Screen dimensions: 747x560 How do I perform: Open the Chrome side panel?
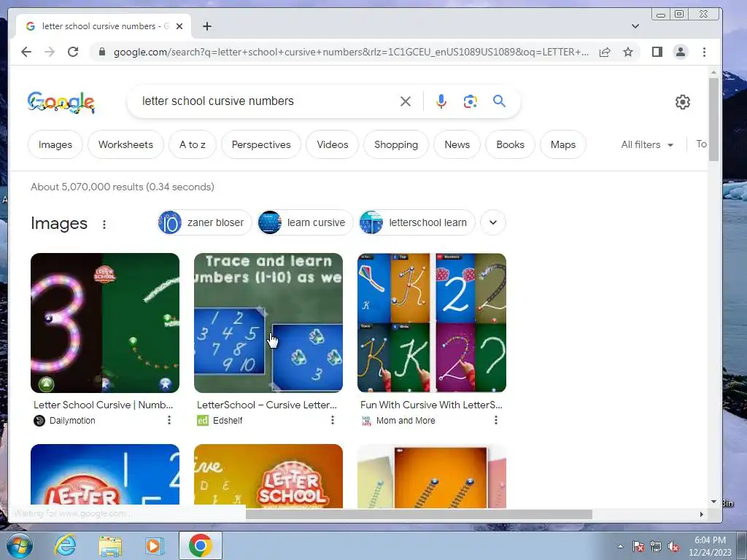(657, 52)
